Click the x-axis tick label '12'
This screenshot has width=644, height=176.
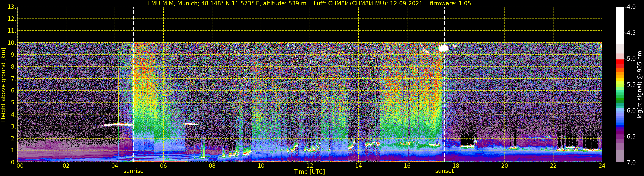coord(310,166)
